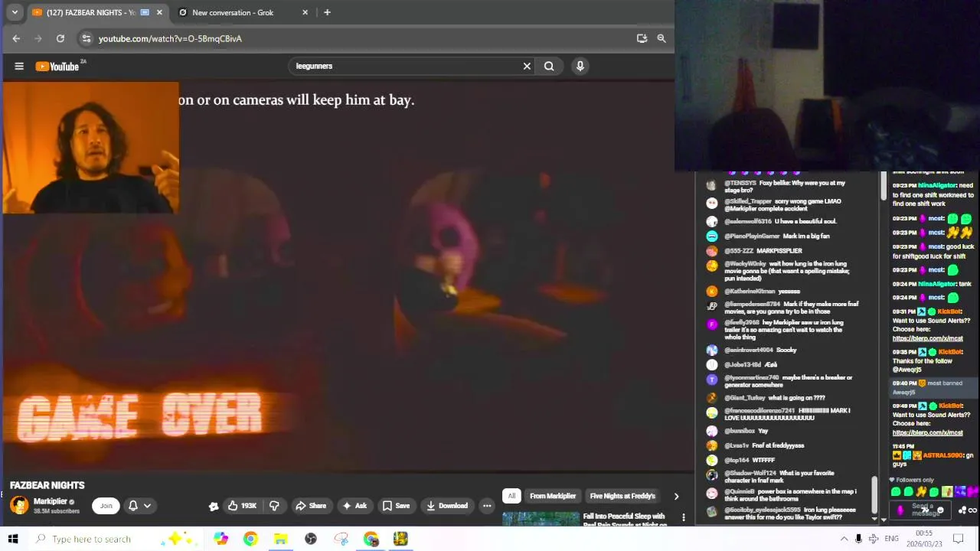Download the video
The width and height of the screenshot is (980, 551).
(x=446, y=506)
